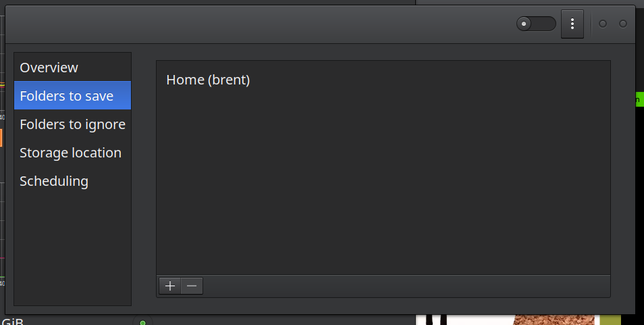
Task: Remove folder using the minus button
Action: pyautogui.click(x=192, y=286)
